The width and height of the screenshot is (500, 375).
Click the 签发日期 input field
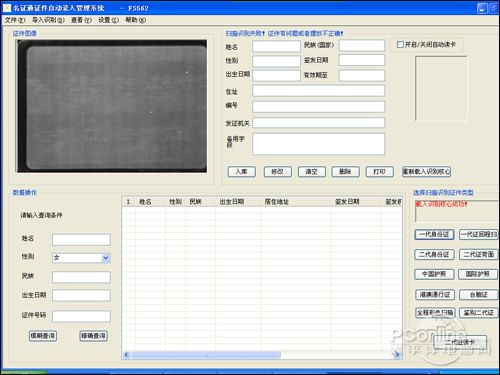(362, 60)
